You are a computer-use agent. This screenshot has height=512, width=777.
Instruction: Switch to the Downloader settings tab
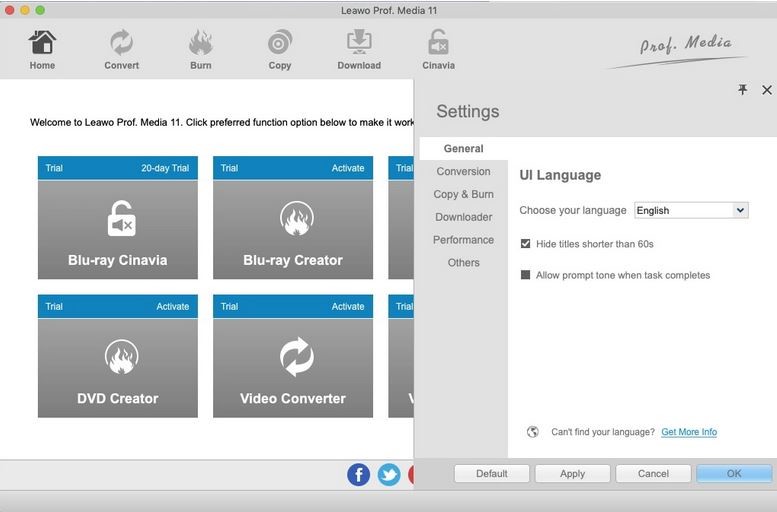(x=463, y=217)
